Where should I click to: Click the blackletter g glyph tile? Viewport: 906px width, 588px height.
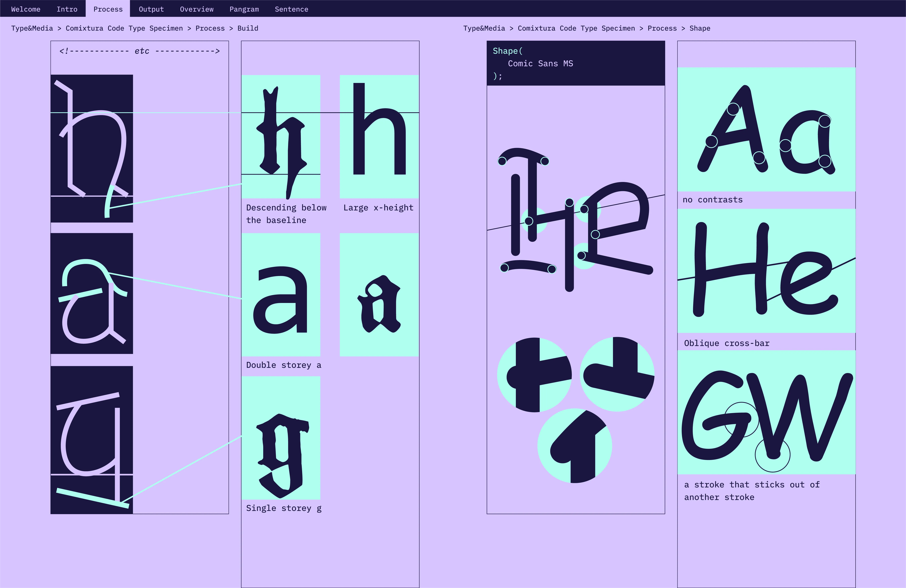tap(281, 438)
